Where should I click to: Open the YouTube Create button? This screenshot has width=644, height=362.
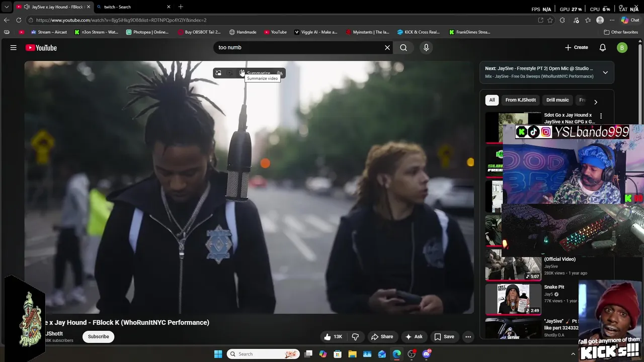(577, 47)
